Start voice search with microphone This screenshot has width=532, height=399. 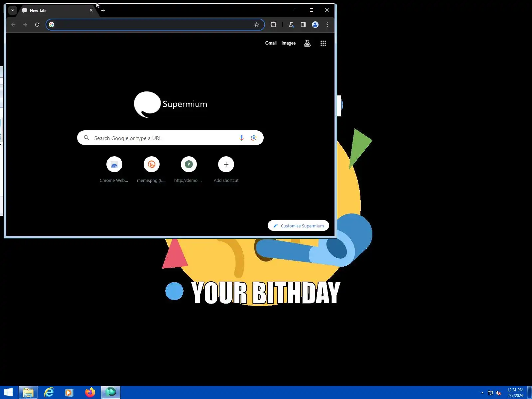242,138
